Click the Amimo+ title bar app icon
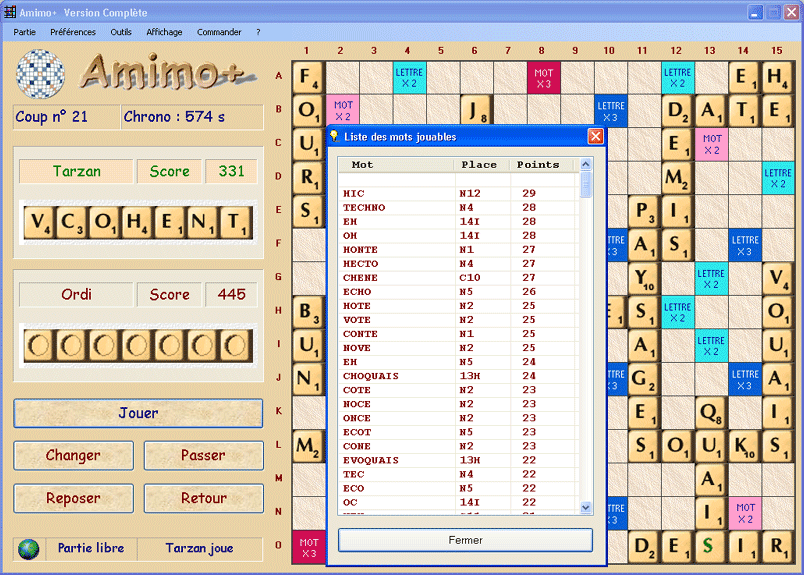Viewport: 804px width, 575px height. [x=10, y=12]
